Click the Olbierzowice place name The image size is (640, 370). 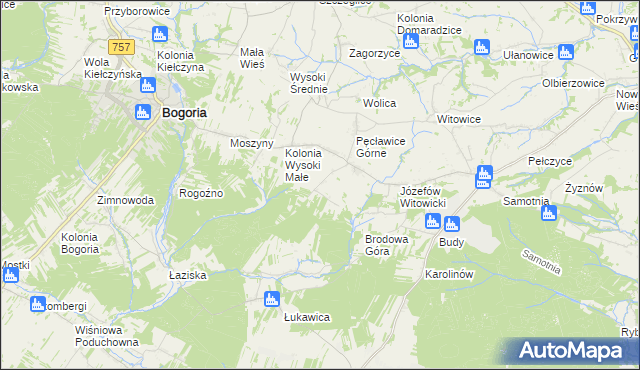point(573,83)
